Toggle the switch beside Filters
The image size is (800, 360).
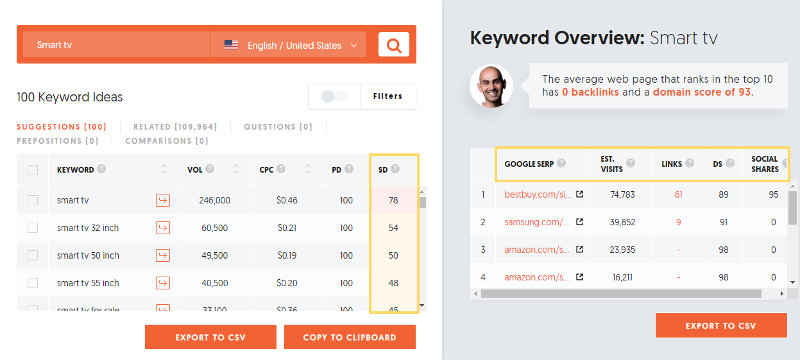(335, 96)
